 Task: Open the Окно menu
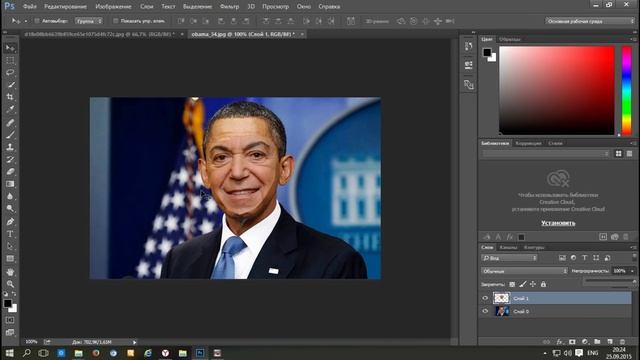[x=304, y=7]
